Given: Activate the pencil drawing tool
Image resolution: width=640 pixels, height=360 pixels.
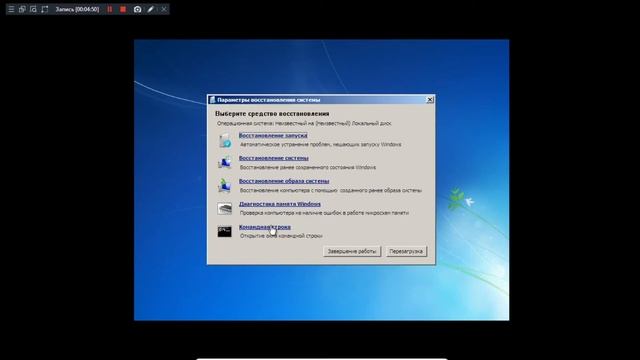Looking at the screenshot, I should (x=151, y=9).
